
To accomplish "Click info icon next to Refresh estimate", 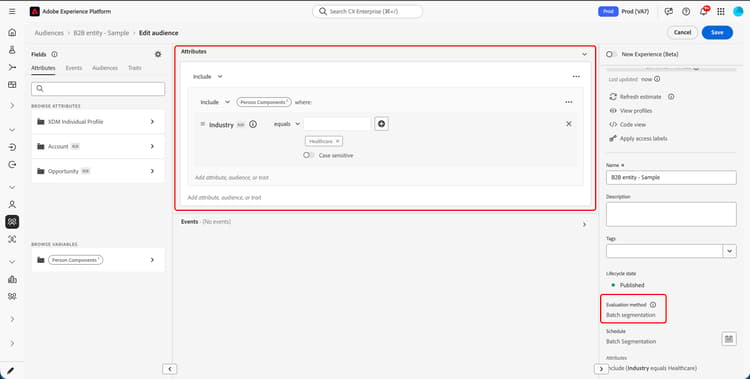I will 671,97.
